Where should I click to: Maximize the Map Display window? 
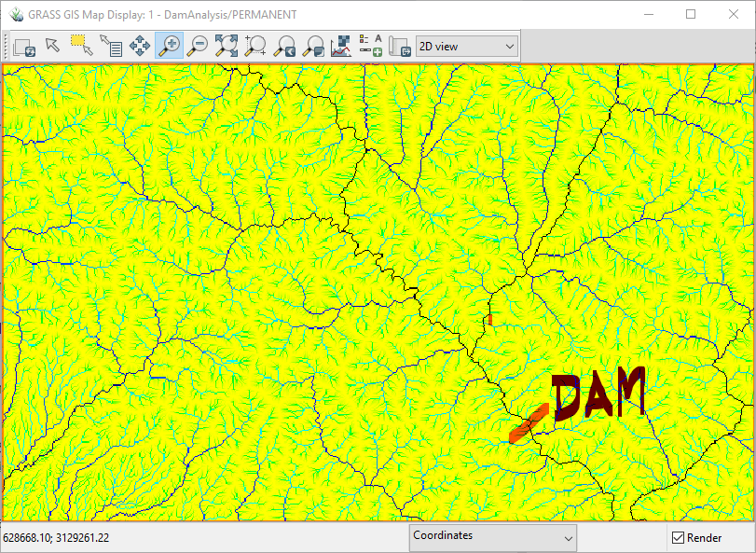coord(691,15)
